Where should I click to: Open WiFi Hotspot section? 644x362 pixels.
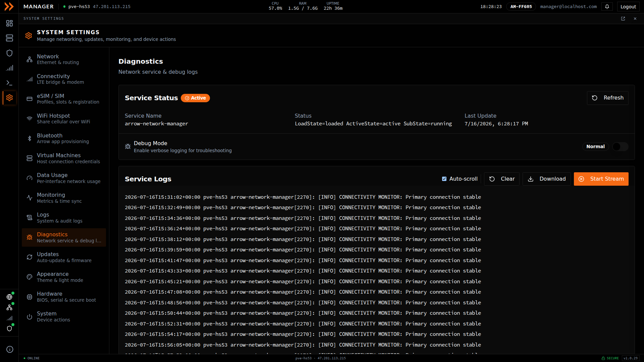(64, 119)
